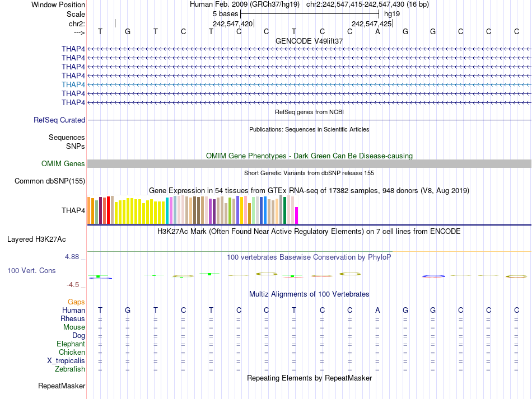Viewport: 532px width, 399px height.
Task: Open the Layered H3K27Ac track label
Action: (x=36, y=240)
